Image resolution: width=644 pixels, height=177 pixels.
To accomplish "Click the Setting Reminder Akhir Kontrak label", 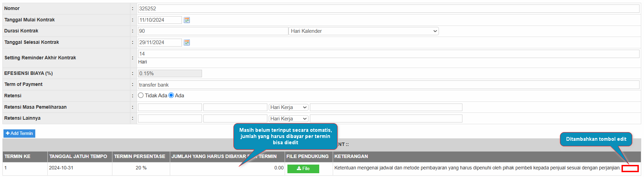I will tap(40, 58).
